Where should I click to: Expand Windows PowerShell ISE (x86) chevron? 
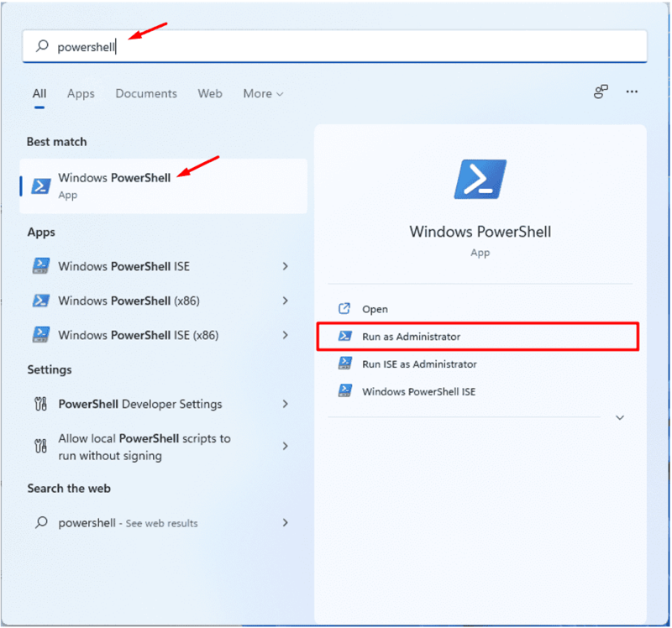(x=286, y=334)
